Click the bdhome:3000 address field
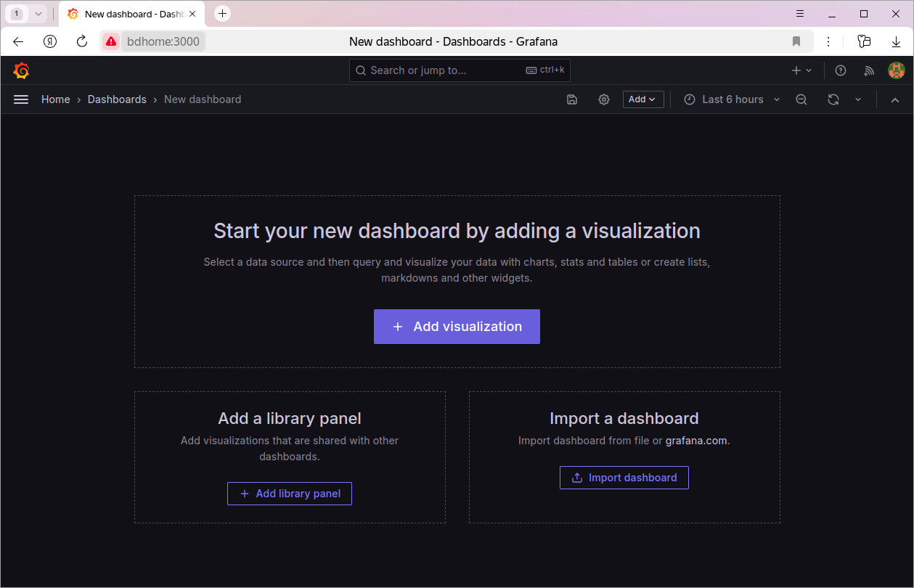Viewport: 914px width, 588px height. [x=163, y=41]
